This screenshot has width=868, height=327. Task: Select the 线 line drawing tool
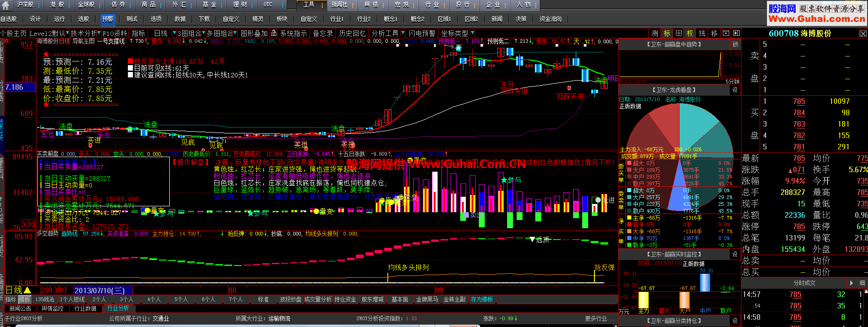[x=702, y=33]
